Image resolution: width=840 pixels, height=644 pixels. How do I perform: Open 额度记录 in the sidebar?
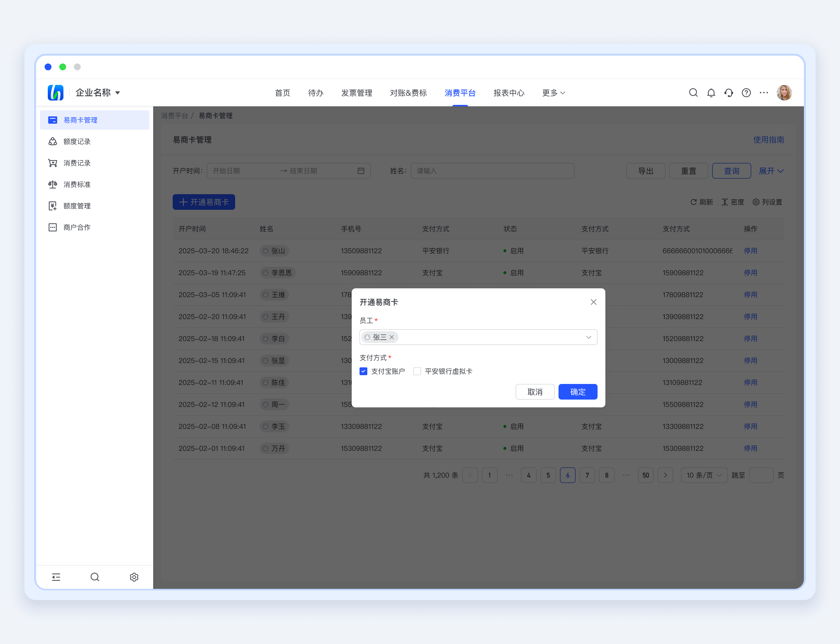click(x=77, y=141)
